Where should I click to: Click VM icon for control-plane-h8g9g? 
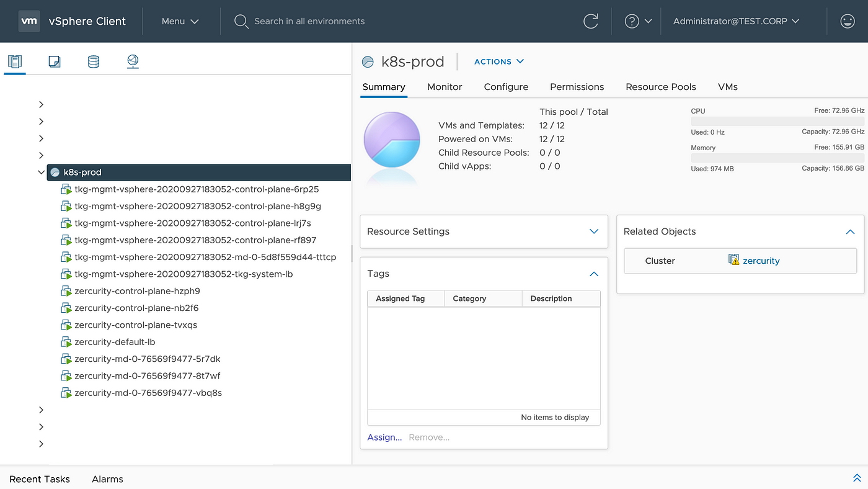pos(66,206)
